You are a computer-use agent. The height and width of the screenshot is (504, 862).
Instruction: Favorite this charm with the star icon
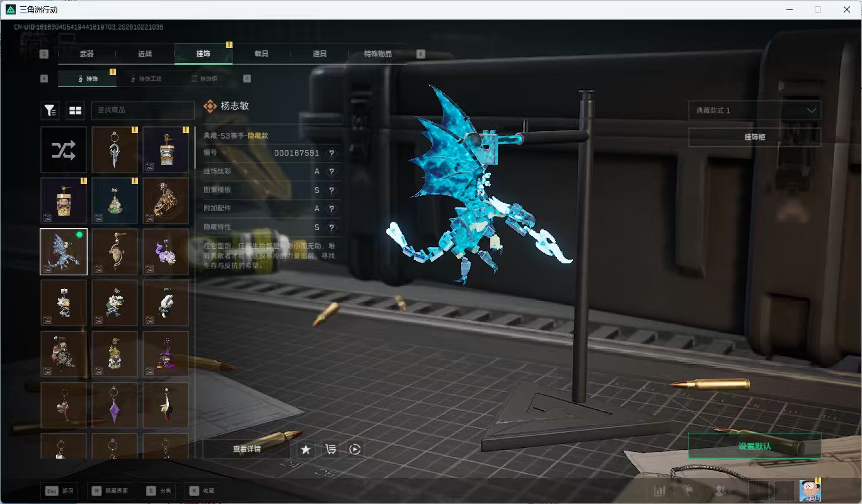[x=306, y=449]
